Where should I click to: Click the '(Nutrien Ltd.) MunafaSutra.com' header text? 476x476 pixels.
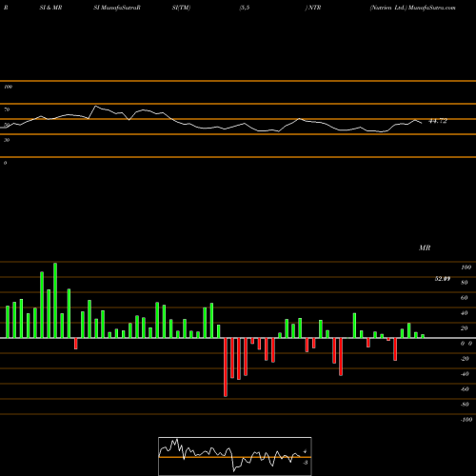tap(412, 8)
